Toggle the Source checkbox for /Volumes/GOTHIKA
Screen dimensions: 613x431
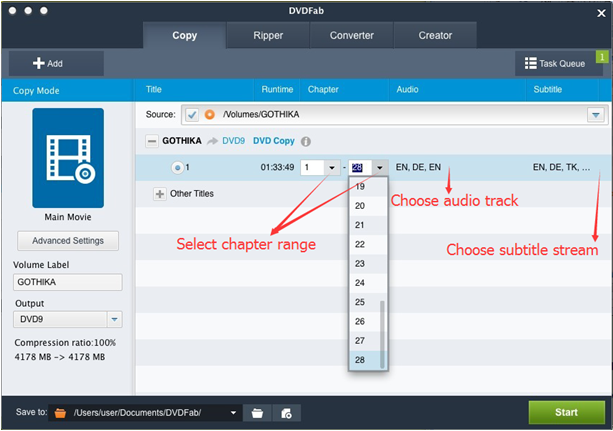(192, 115)
